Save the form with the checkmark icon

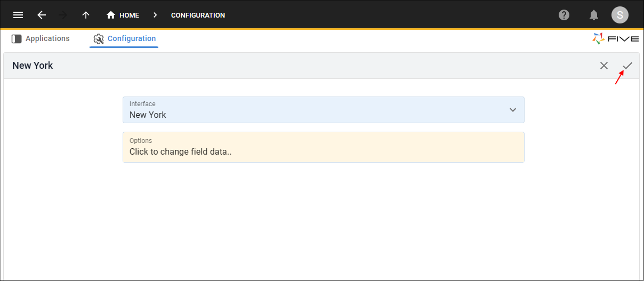[627, 66]
